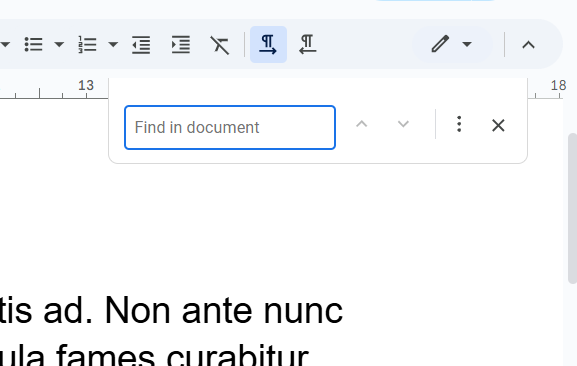This screenshot has width=577, height=366.
Task: Click the word "fames" in the document
Action: point(106,357)
